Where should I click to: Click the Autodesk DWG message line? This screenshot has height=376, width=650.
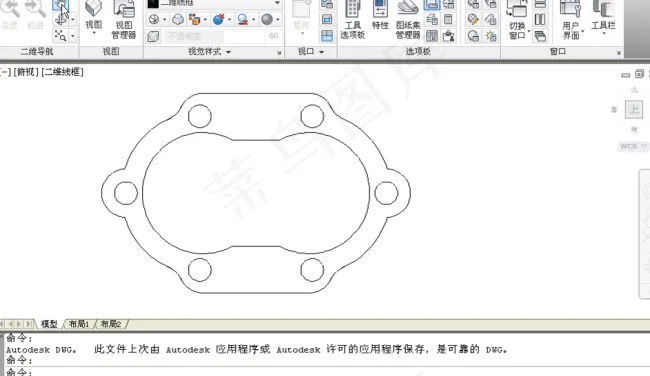click(x=256, y=349)
